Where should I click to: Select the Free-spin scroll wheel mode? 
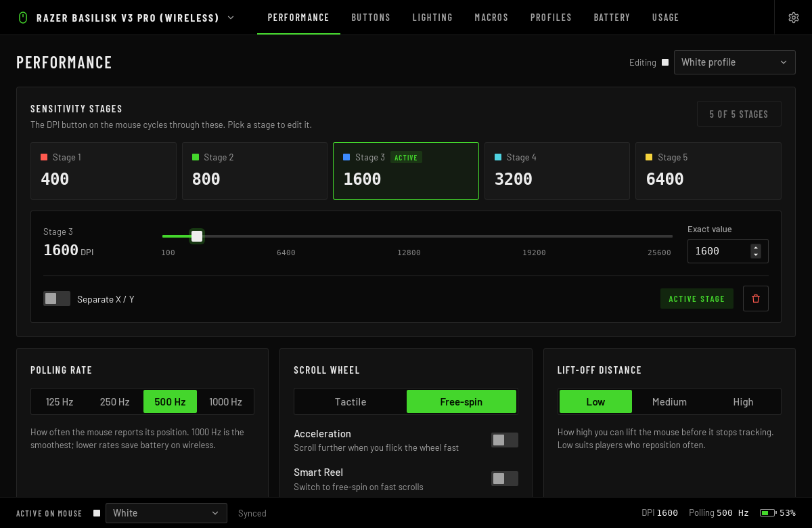[x=461, y=401]
